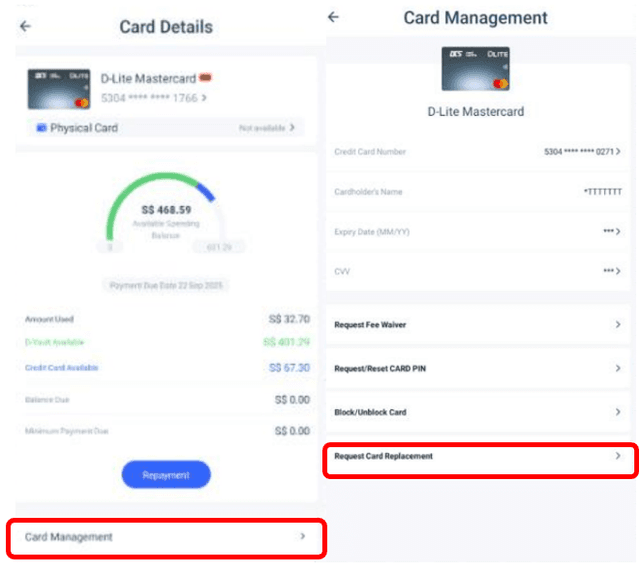Click the red badge beside D-Lite Mastercard
The image size is (640, 567).
click(x=205, y=78)
